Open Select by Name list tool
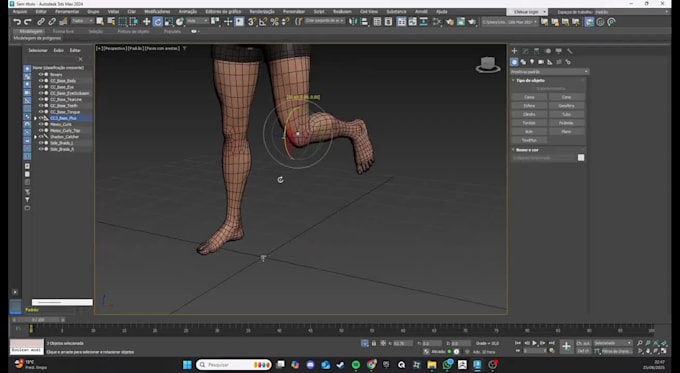 (x=111, y=21)
